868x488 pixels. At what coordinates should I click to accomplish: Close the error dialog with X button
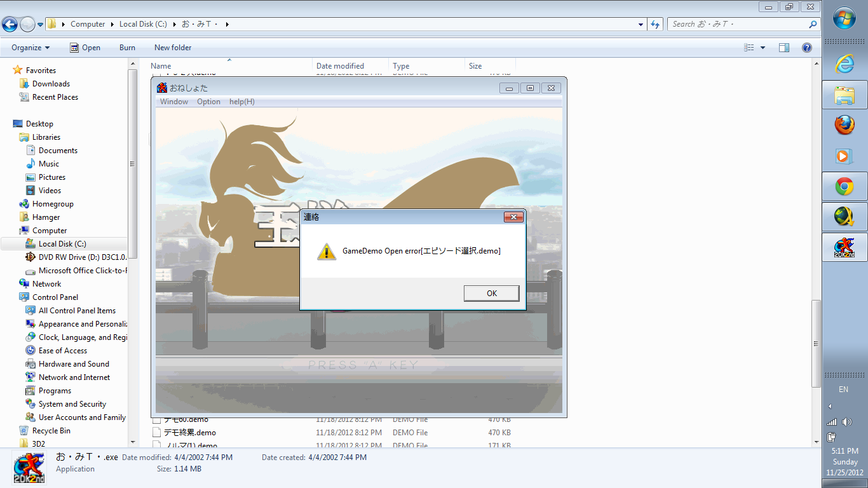(x=513, y=217)
